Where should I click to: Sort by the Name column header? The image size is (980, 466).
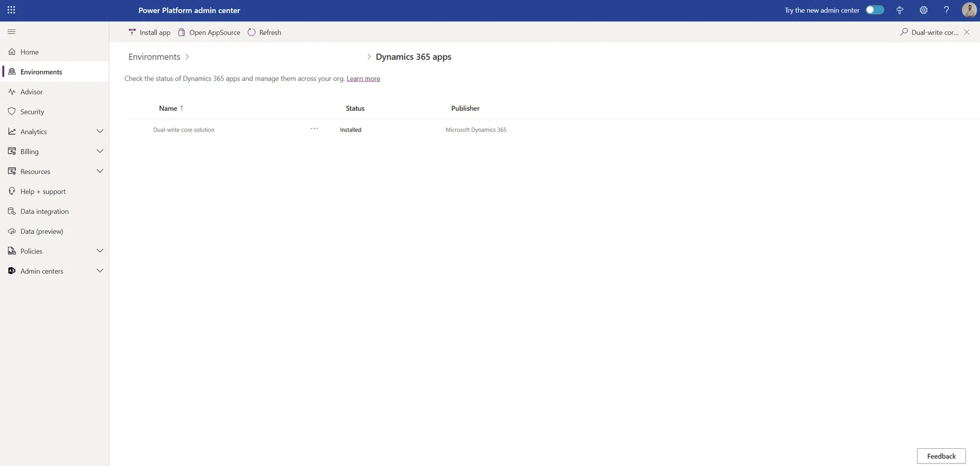pos(171,108)
